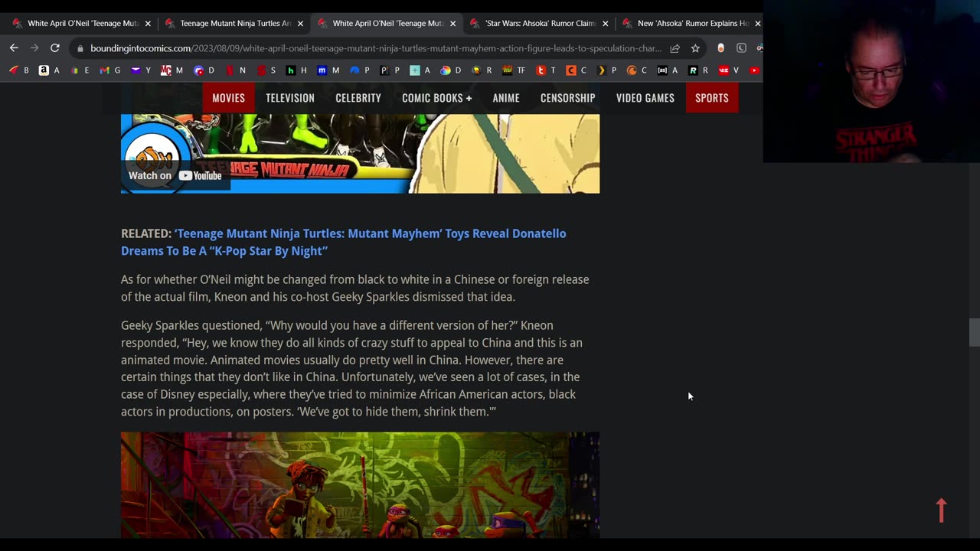Open the TELEVISION menu item
Viewport: 980px width, 551px height.
pos(290,98)
